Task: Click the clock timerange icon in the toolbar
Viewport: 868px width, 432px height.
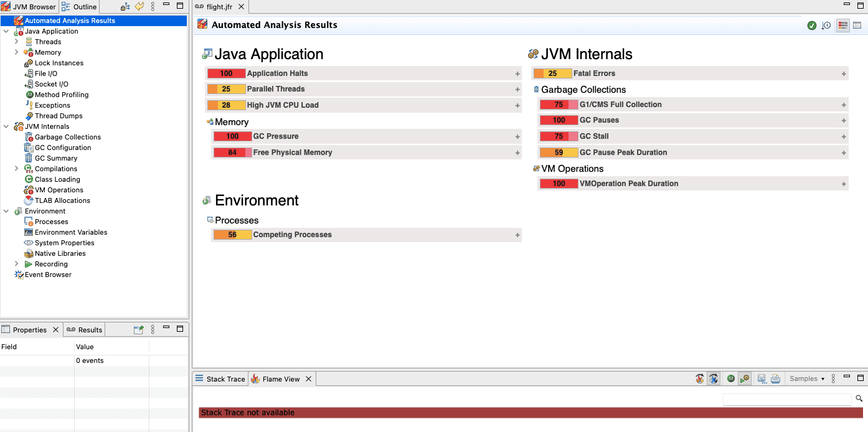Action: 826,26
